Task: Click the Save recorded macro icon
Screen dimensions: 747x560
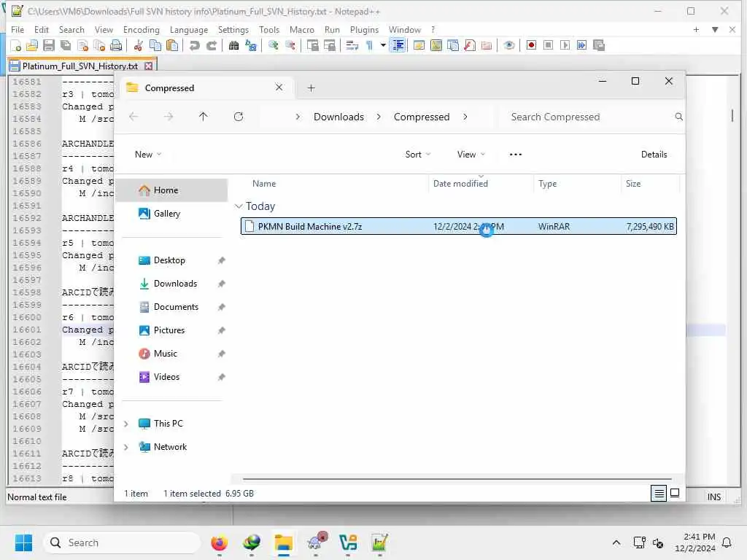Action: (599, 45)
